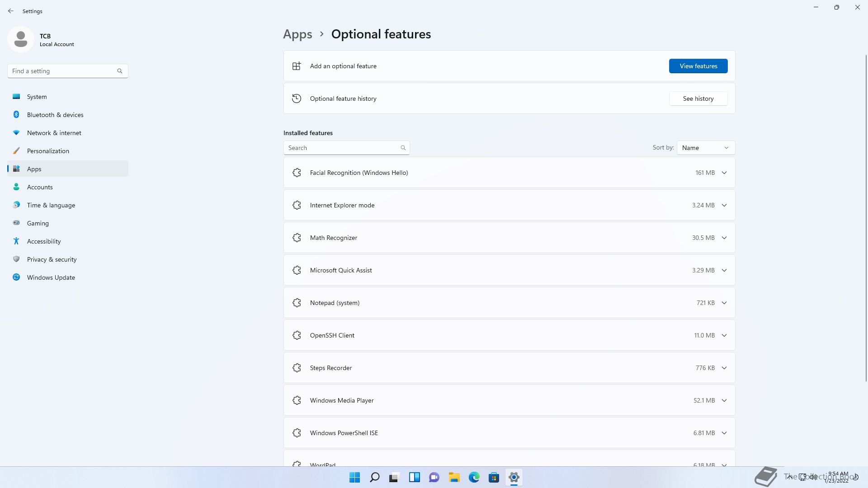Expand the OpenSSH Client feature details

point(724,335)
